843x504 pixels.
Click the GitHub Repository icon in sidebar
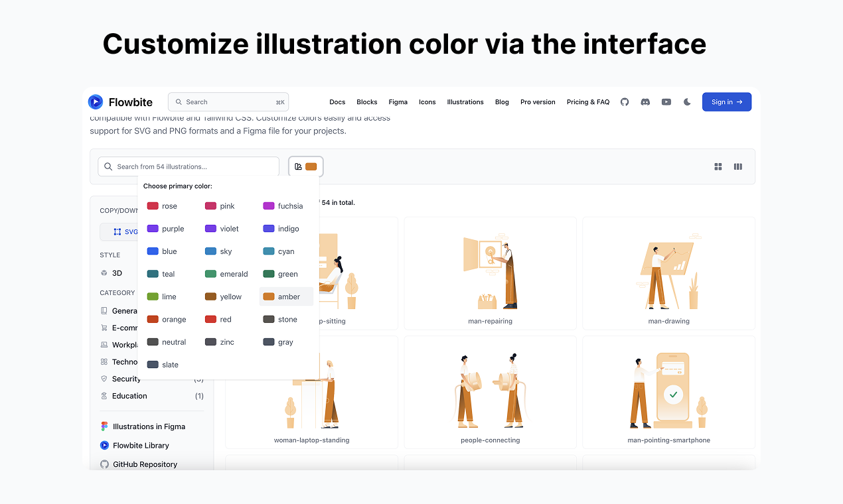pos(104,464)
